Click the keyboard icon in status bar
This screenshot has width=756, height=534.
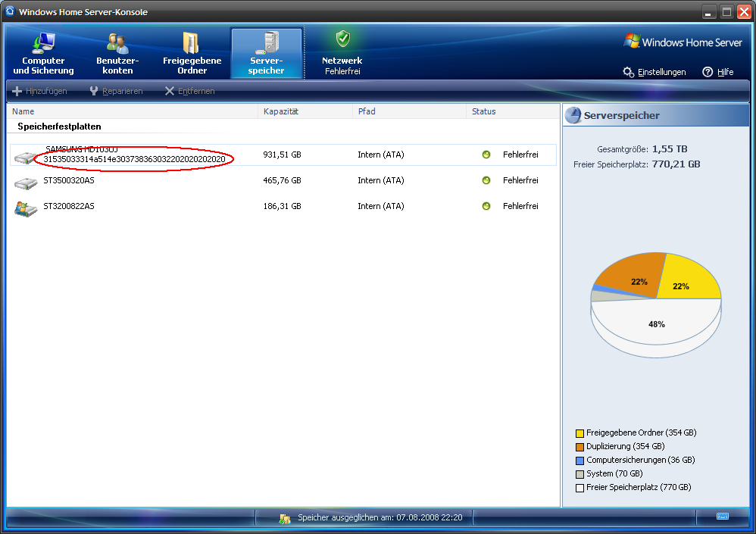(x=723, y=517)
